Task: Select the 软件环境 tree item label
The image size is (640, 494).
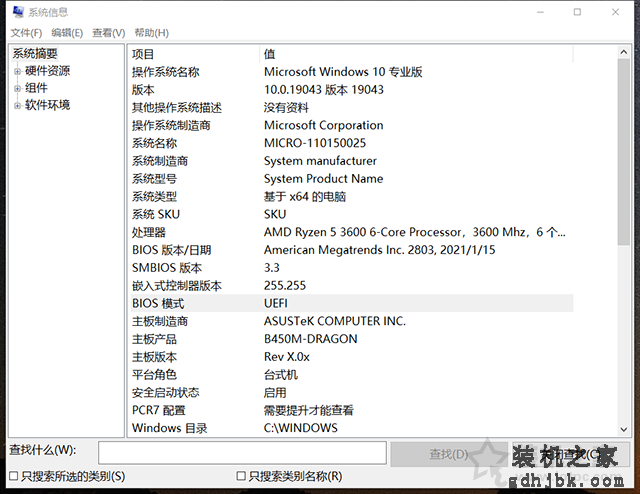Action: [47, 105]
